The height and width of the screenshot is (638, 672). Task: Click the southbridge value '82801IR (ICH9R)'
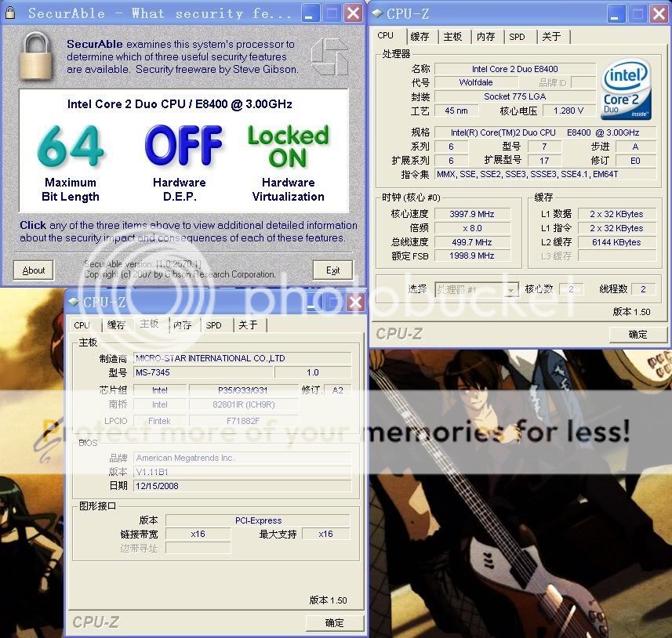point(243,404)
